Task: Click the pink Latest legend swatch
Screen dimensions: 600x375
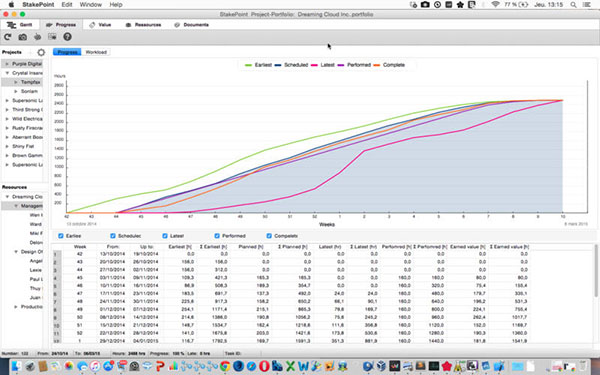Action: click(314, 65)
